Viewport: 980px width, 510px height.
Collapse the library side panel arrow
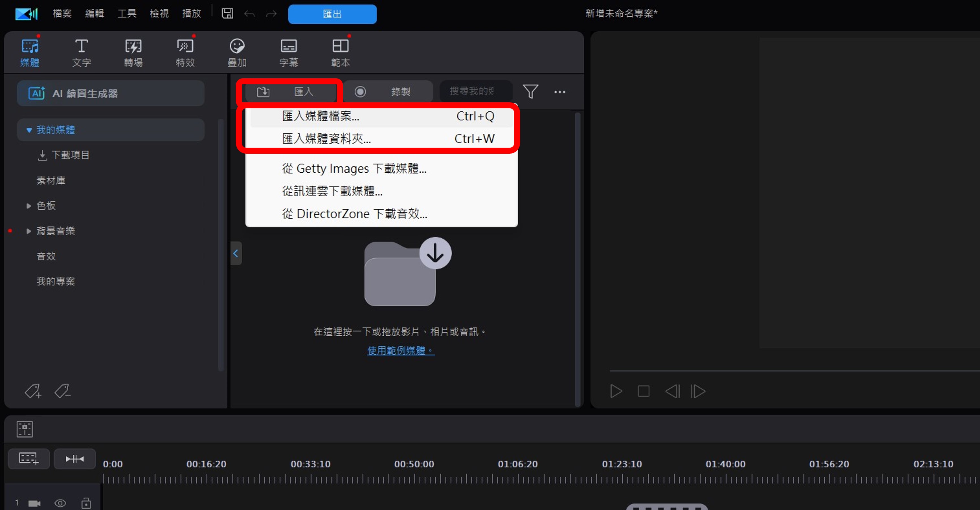[x=236, y=253]
